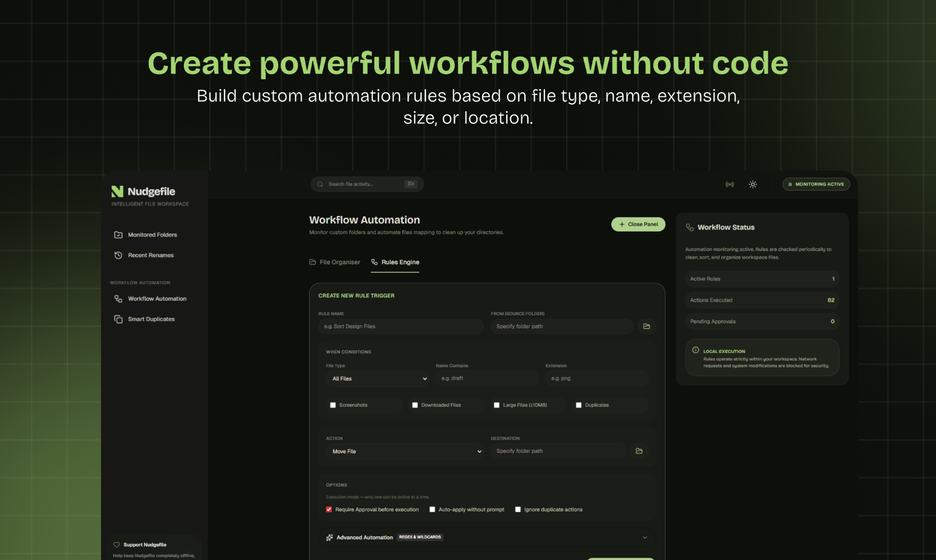
Task: Enable Auto-apply without prompt checkbox
Action: (x=432, y=509)
